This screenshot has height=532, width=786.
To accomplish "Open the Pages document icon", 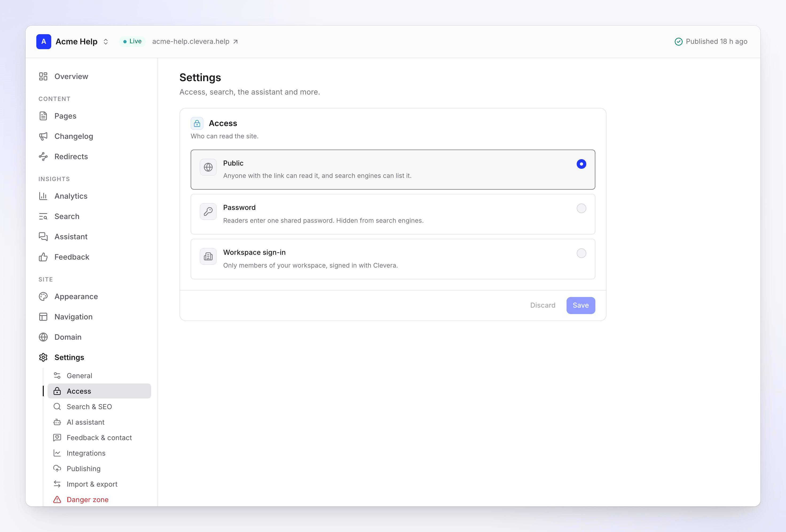I will click(43, 116).
